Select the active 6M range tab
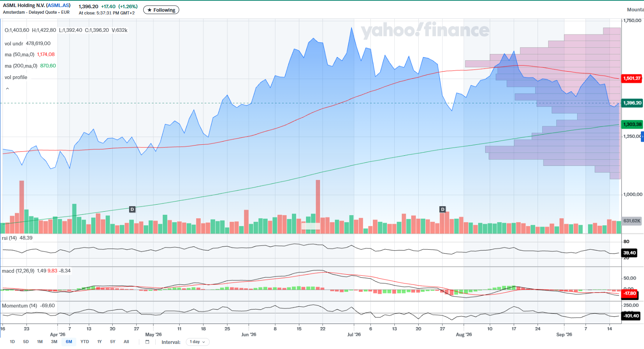This screenshot has width=644, height=349. click(69, 342)
